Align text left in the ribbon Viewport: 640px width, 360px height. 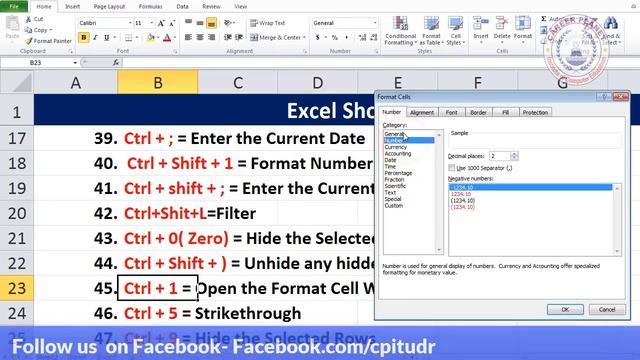(188, 38)
